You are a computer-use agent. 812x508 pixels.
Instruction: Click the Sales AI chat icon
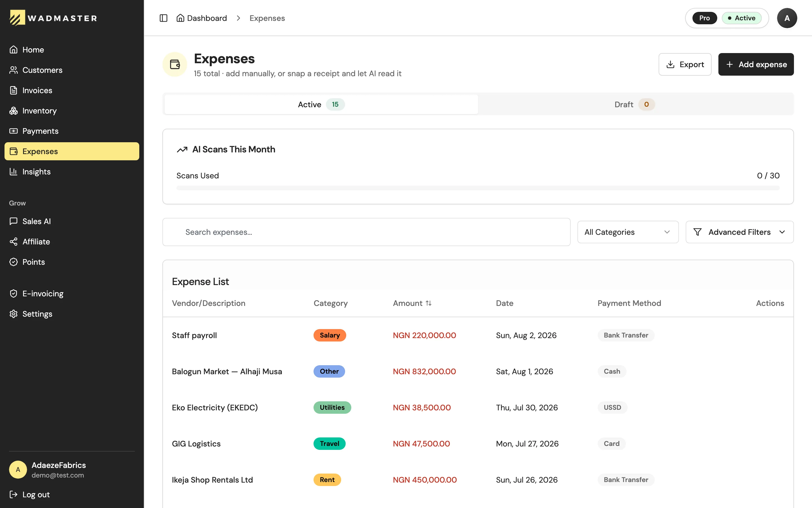click(x=14, y=221)
